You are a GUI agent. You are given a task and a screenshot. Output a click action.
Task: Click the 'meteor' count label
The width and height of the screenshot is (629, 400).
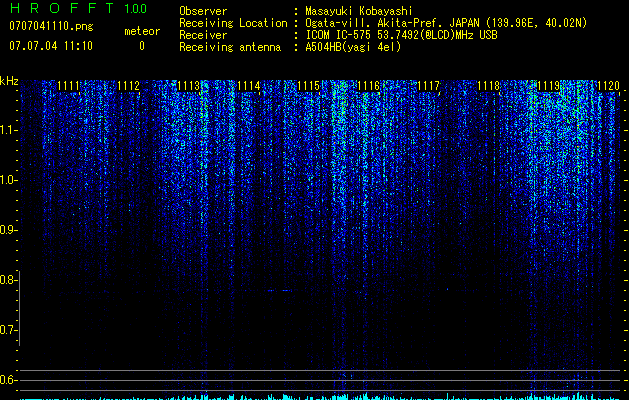coord(142,31)
